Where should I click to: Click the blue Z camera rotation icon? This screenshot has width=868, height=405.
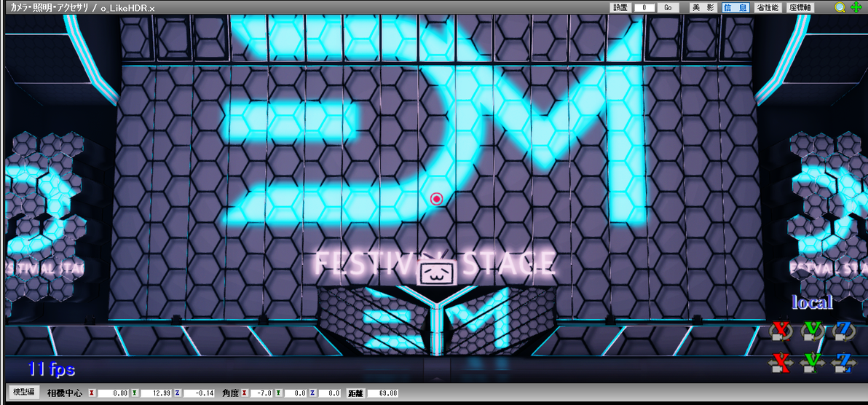pos(844,331)
